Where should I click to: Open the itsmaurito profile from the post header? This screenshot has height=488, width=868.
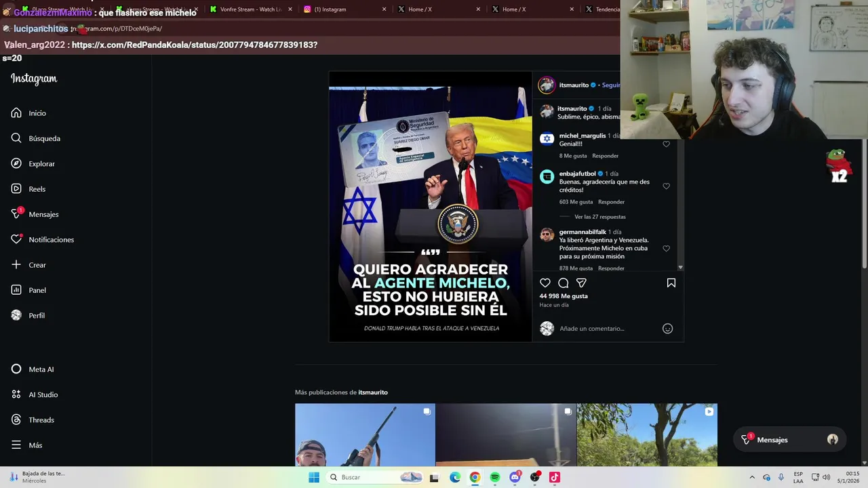pyautogui.click(x=574, y=85)
